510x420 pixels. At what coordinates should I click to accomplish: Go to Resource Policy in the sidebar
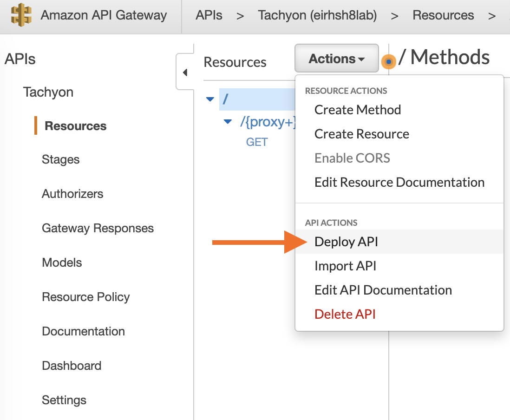click(86, 297)
